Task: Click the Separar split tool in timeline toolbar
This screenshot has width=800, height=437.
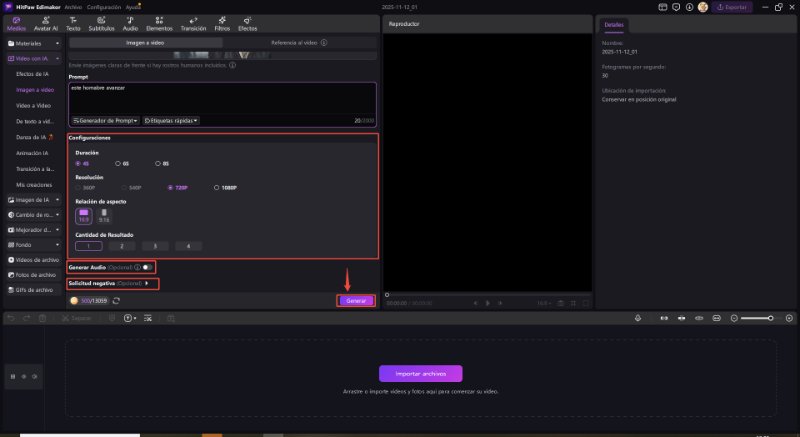Action: point(77,318)
